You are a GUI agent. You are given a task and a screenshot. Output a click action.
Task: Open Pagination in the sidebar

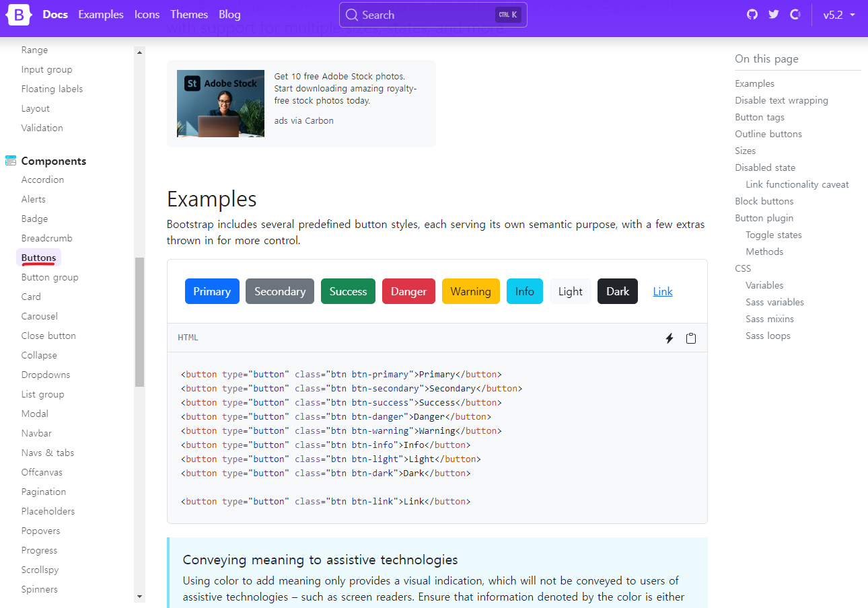point(44,492)
